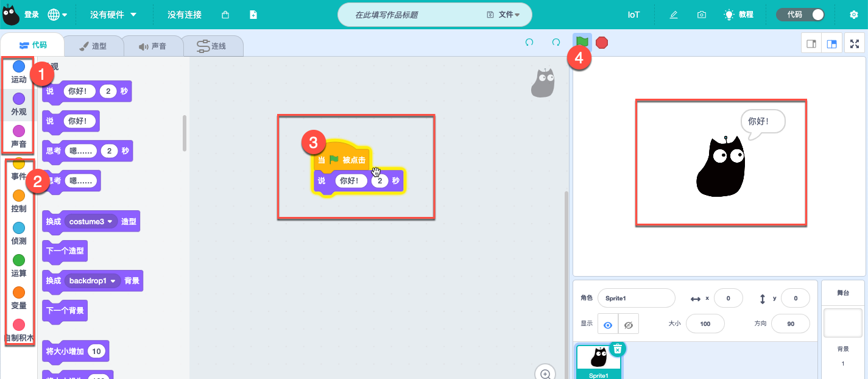Show the sprite with eye toggle
Screen dimensions: 868x379
point(607,325)
